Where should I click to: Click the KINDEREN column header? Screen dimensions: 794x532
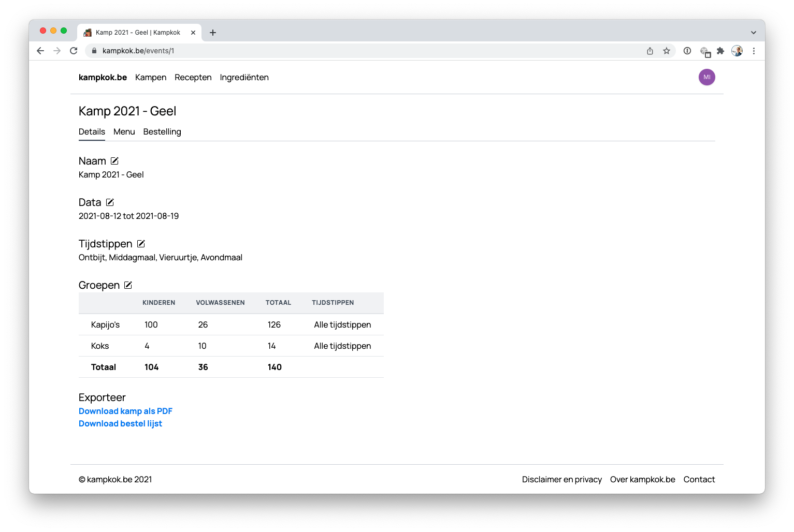tap(159, 303)
